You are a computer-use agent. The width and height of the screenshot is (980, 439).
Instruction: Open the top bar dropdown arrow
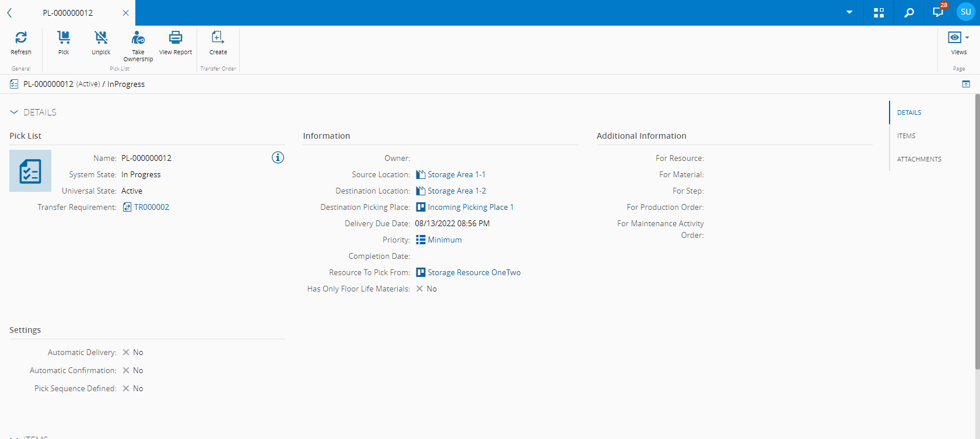(849, 12)
